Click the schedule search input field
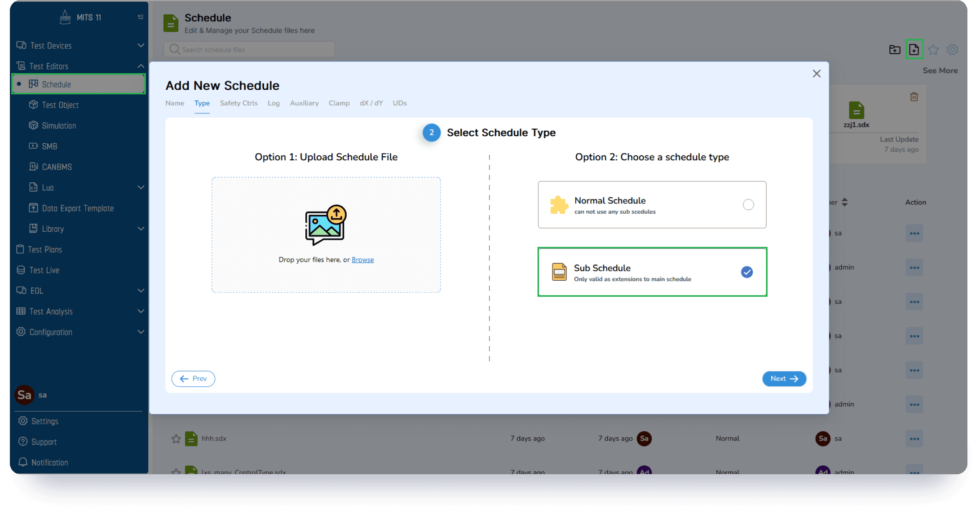 249,49
